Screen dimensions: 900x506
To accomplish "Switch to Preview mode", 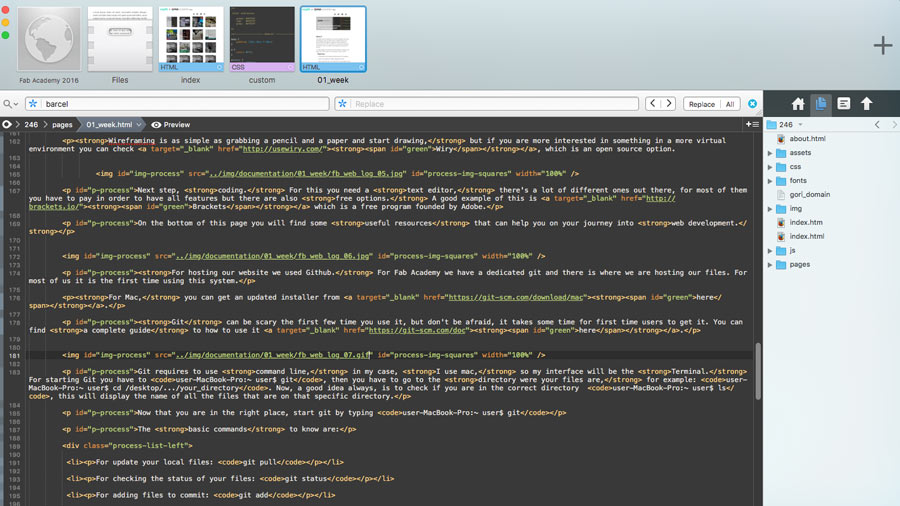I will point(170,124).
